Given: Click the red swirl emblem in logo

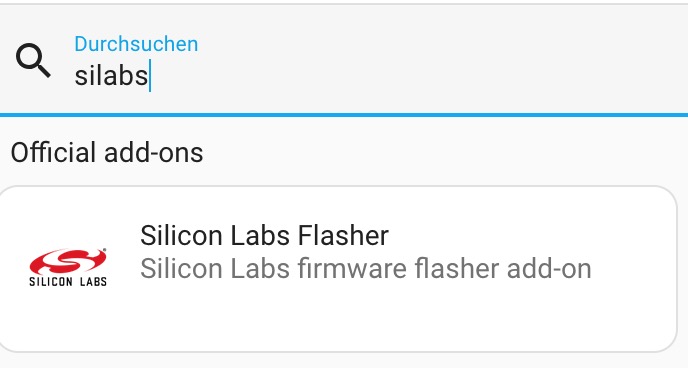Looking at the screenshot, I should [68, 261].
